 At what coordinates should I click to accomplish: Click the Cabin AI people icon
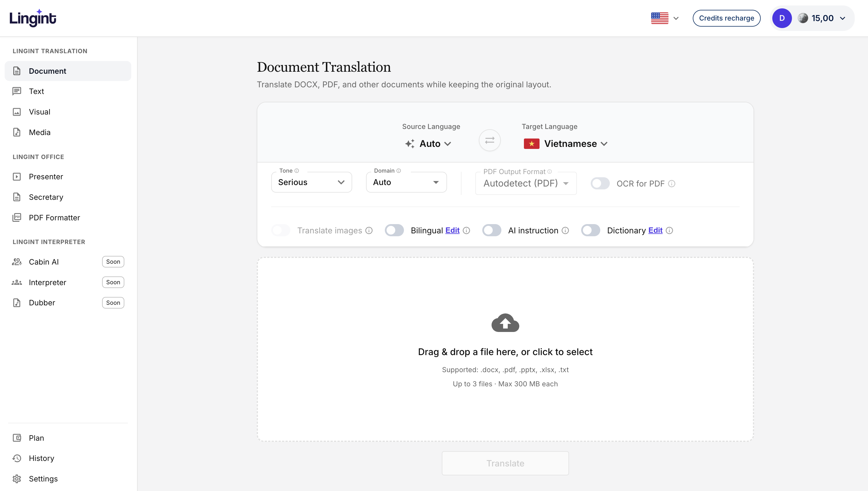click(17, 262)
